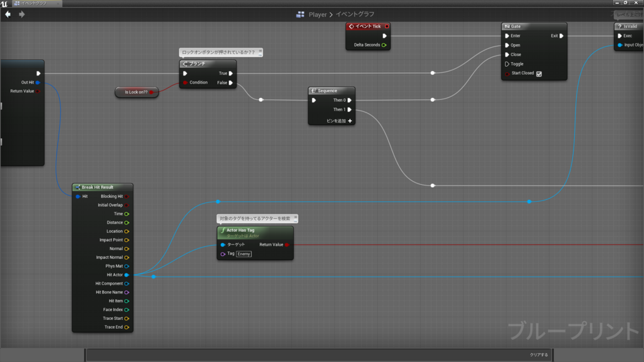This screenshot has width=644, height=362.
Task: Click the Branch Condition boolean pin
Action: (x=186, y=82)
